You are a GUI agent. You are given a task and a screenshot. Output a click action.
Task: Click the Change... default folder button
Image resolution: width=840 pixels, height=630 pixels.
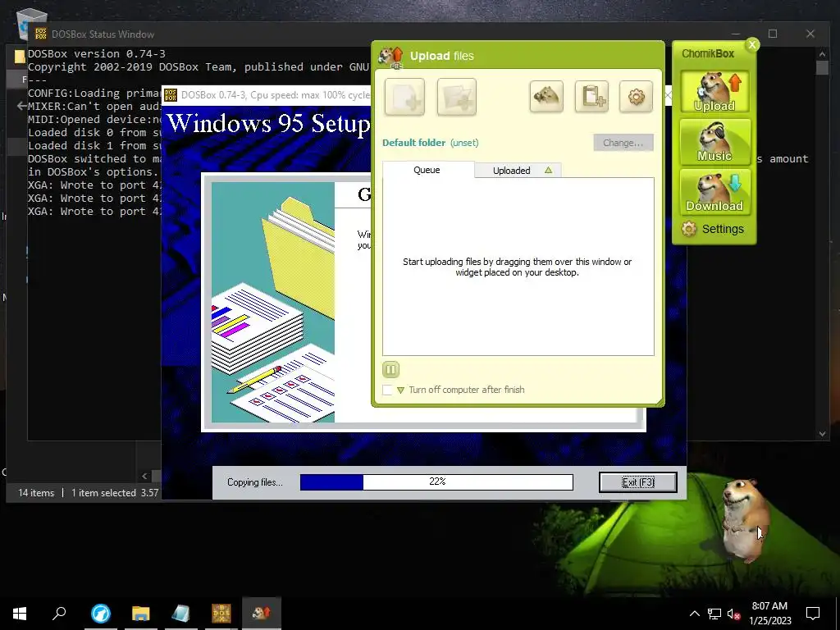pos(623,143)
